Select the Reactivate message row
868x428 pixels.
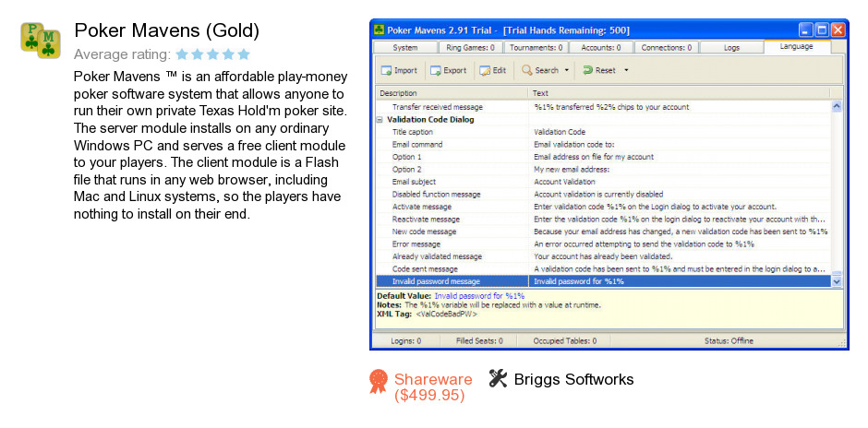[x=603, y=220]
